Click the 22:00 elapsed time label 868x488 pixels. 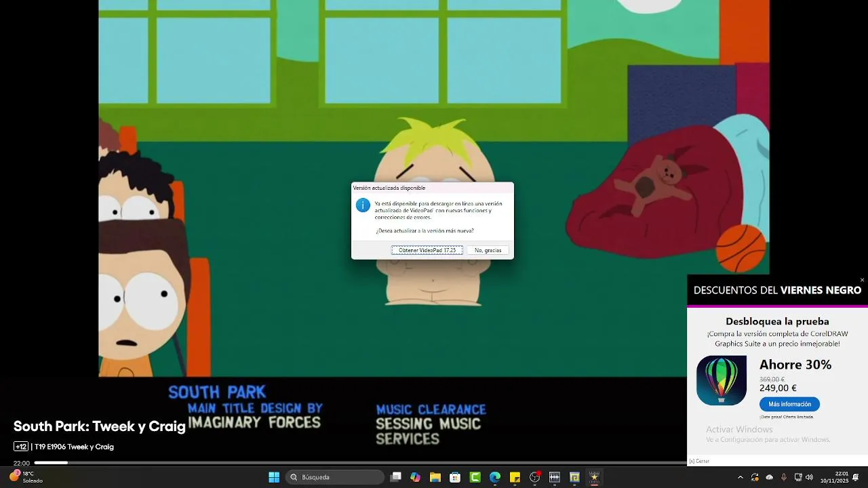[x=22, y=464]
